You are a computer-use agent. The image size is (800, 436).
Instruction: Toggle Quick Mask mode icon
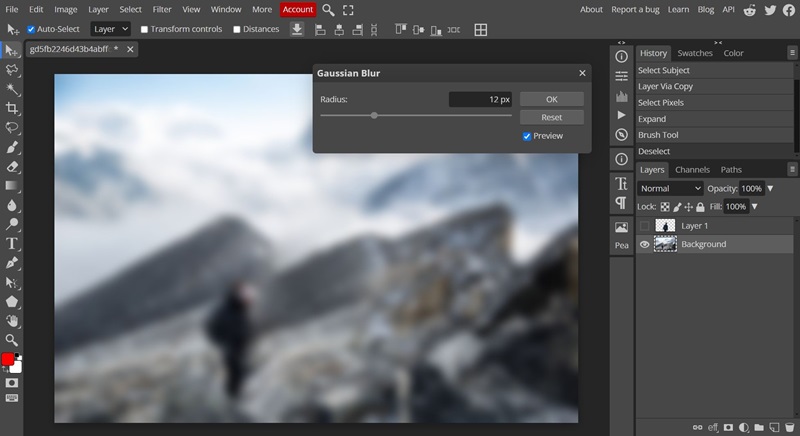[12, 383]
